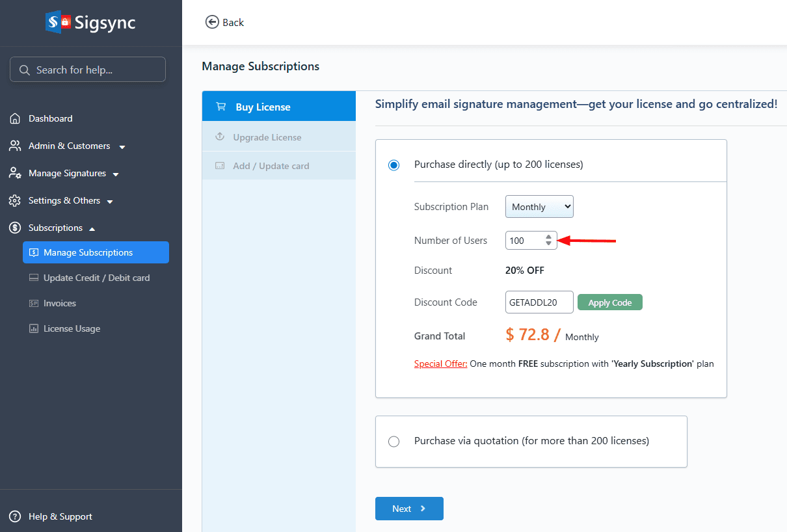
Task: Click the Next button
Action: [409, 509]
